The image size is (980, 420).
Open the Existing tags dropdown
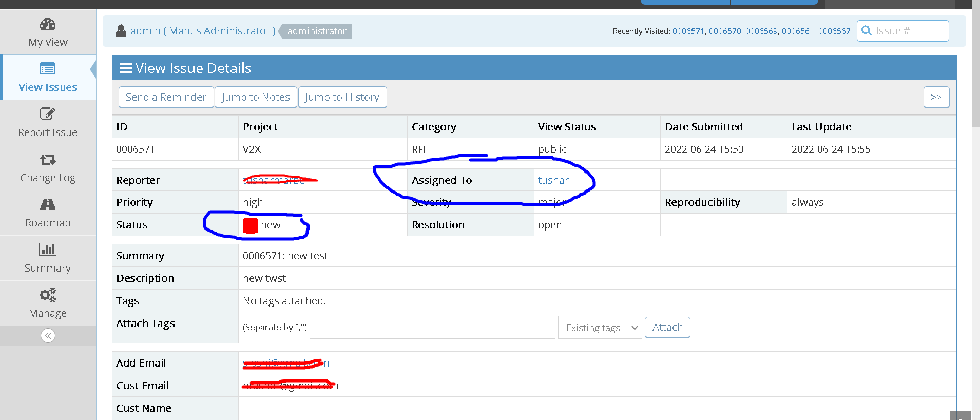[600, 328]
